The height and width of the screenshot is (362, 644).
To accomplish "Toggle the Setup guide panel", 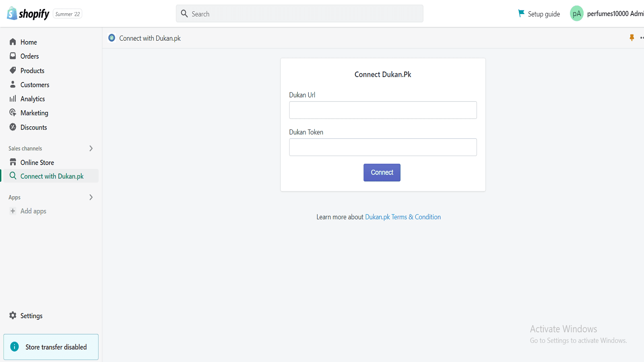I will (x=539, y=13).
